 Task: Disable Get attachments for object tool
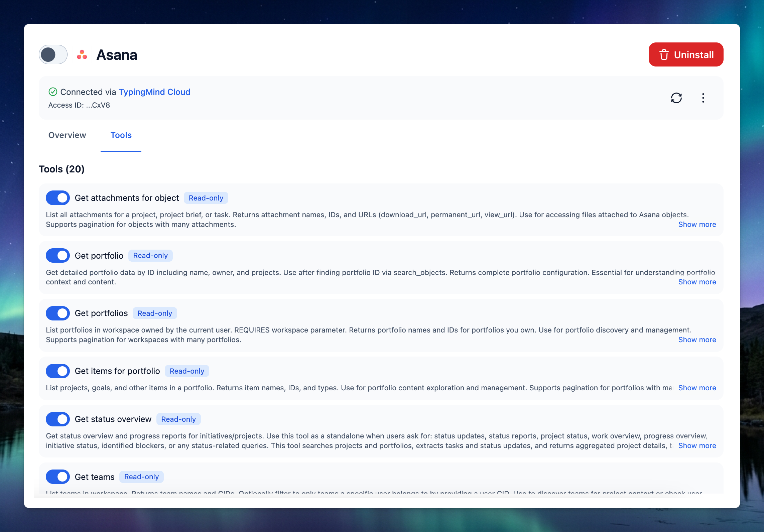click(58, 198)
